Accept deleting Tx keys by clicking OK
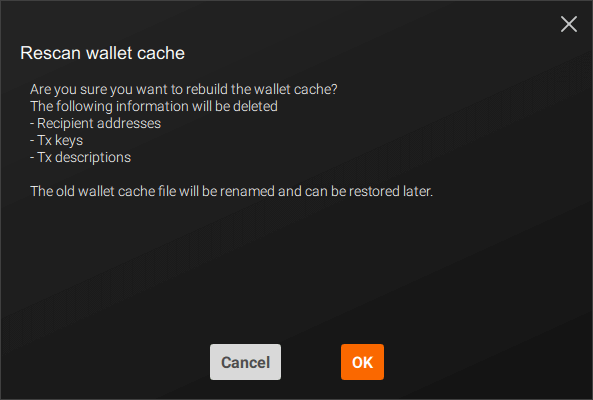This screenshot has height=400, width=593. point(362,362)
